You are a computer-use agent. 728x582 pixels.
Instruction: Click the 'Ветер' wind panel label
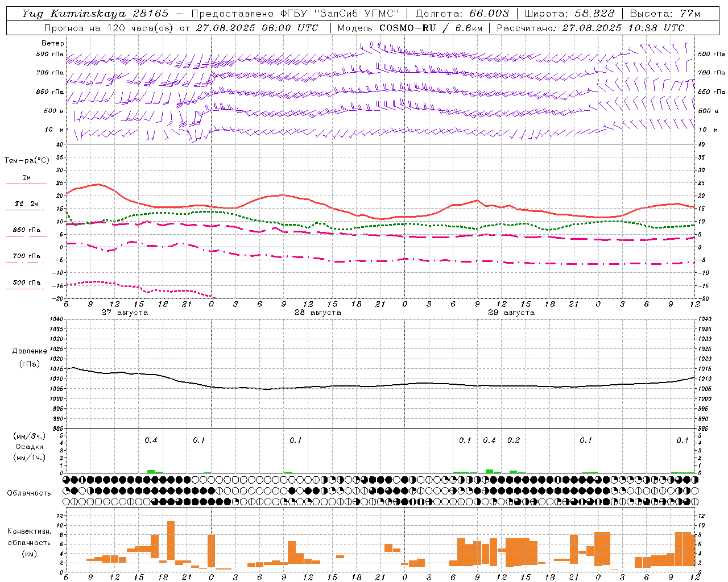click(x=53, y=43)
